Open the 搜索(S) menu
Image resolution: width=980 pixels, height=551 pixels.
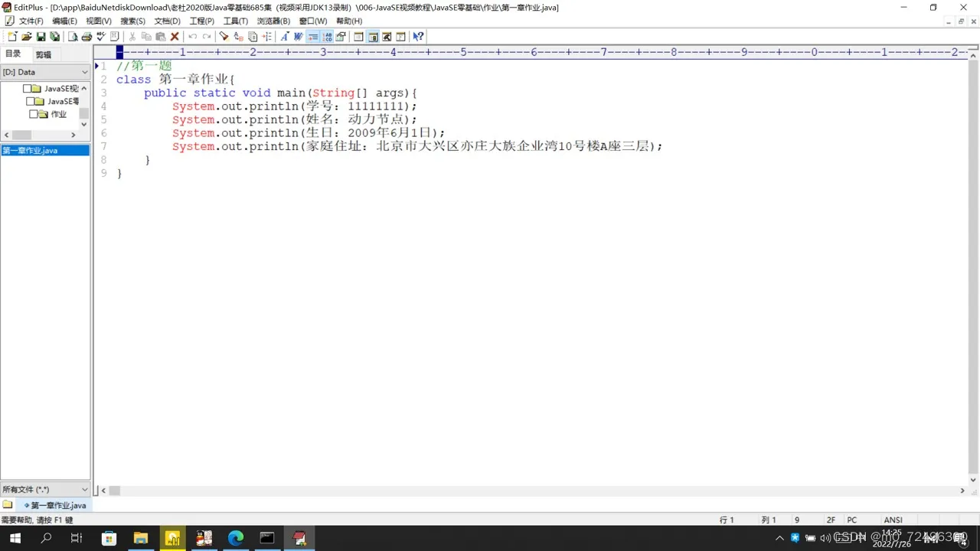point(132,21)
